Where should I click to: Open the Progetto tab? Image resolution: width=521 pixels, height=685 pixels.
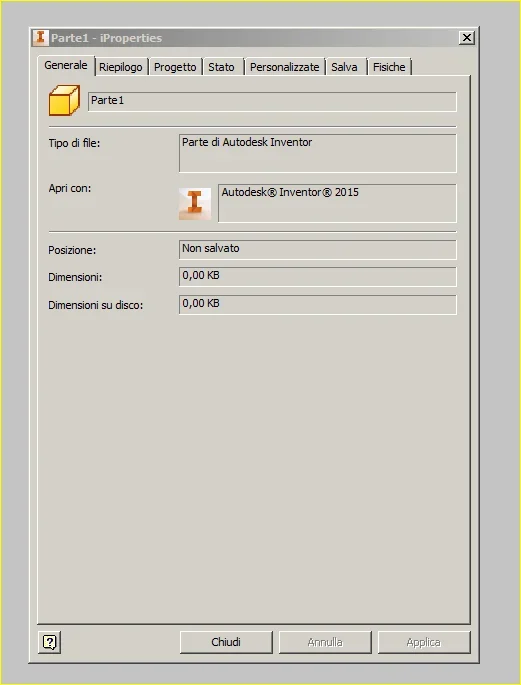pyautogui.click(x=175, y=67)
